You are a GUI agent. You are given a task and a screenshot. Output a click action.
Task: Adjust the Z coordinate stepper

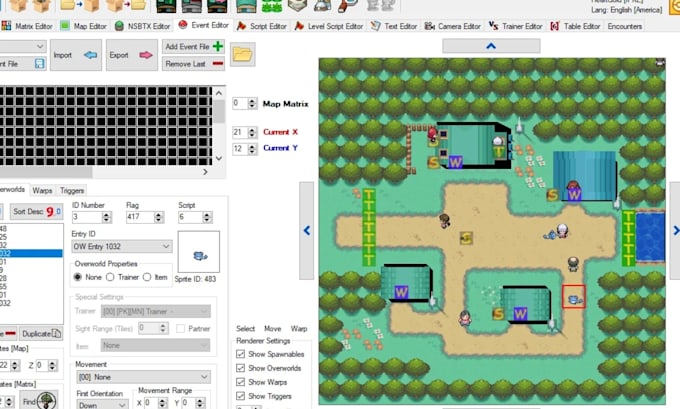pyautogui.click(x=52, y=366)
